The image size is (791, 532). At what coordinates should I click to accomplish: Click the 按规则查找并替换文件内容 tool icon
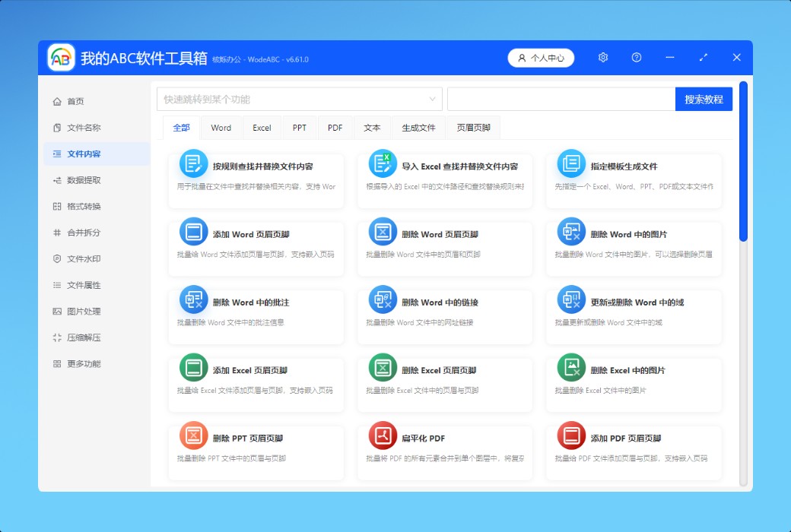(x=193, y=163)
